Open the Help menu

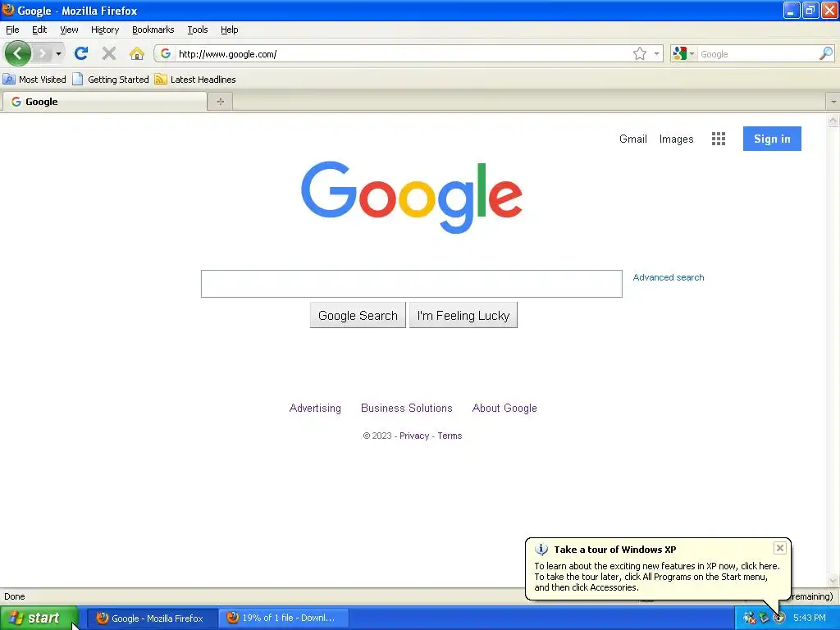click(230, 30)
